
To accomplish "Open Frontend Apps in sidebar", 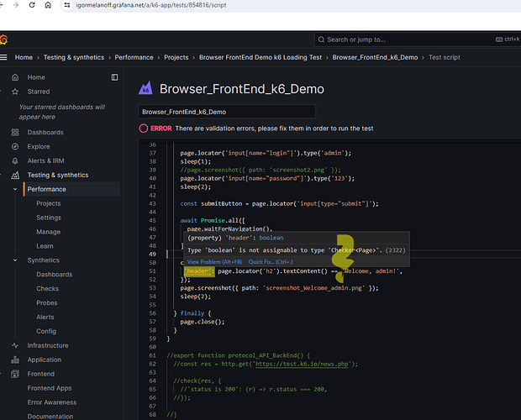I will pos(50,388).
